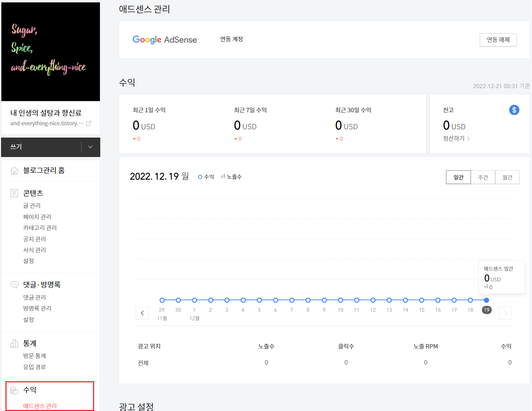Select chart point for day 15
532x411 pixels.
[x=422, y=300]
